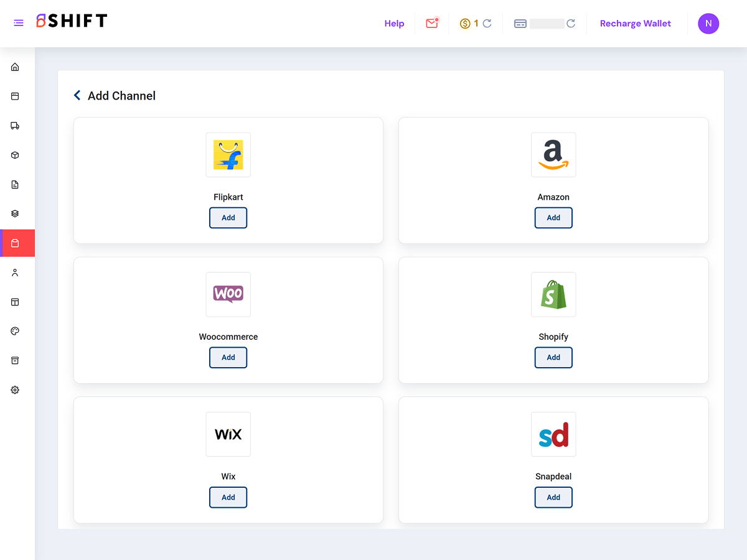The width and height of the screenshot is (747, 560).
Task: Click Recharge Wallet
Action: click(x=636, y=24)
